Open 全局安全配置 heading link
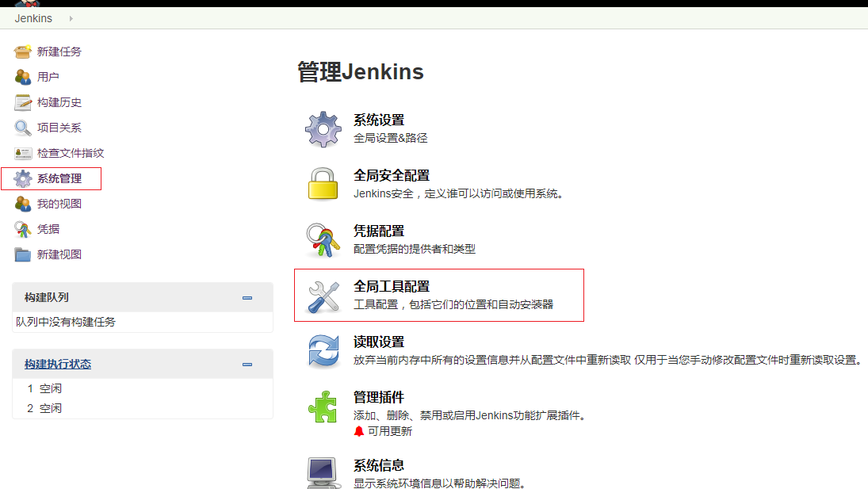Screen dimensions: 868x489 click(392, 175)
